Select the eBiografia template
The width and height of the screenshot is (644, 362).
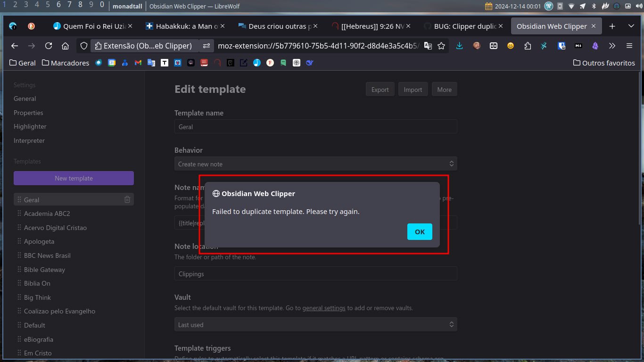(x=74, y=339)
